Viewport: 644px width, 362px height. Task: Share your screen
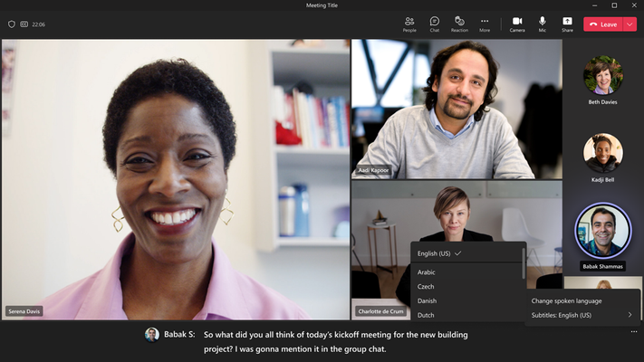click(567, 24)
